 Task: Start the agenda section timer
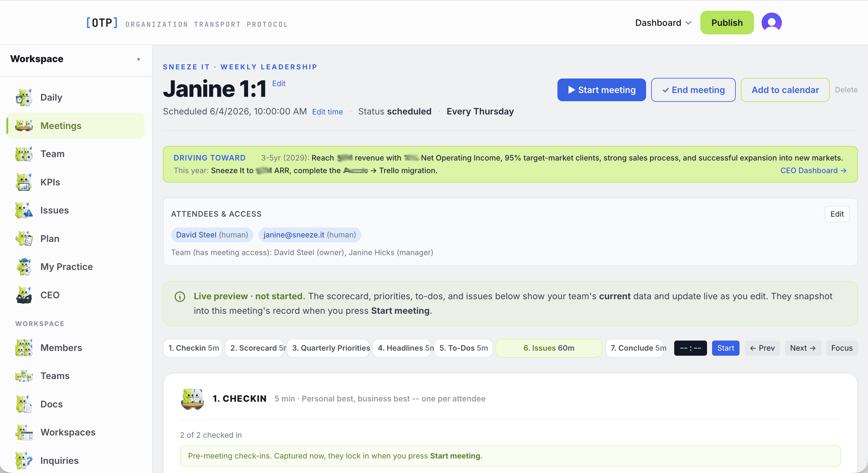click(725, 348)
